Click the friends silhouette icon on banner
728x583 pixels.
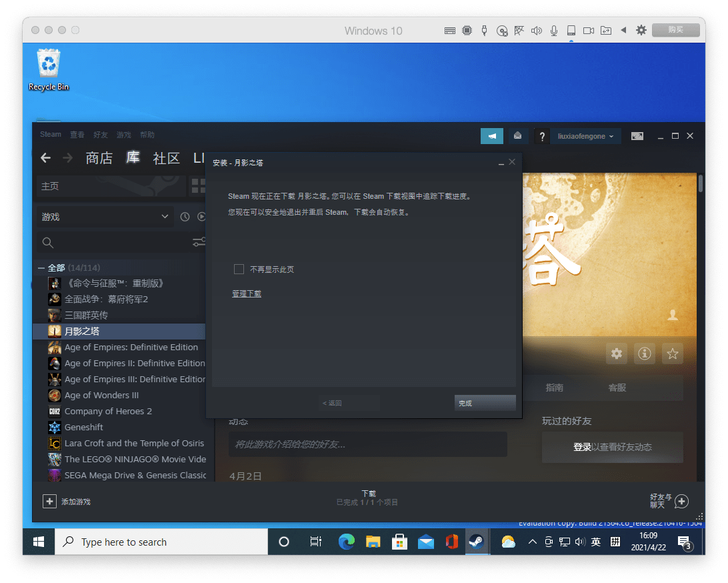coord(673,315)
